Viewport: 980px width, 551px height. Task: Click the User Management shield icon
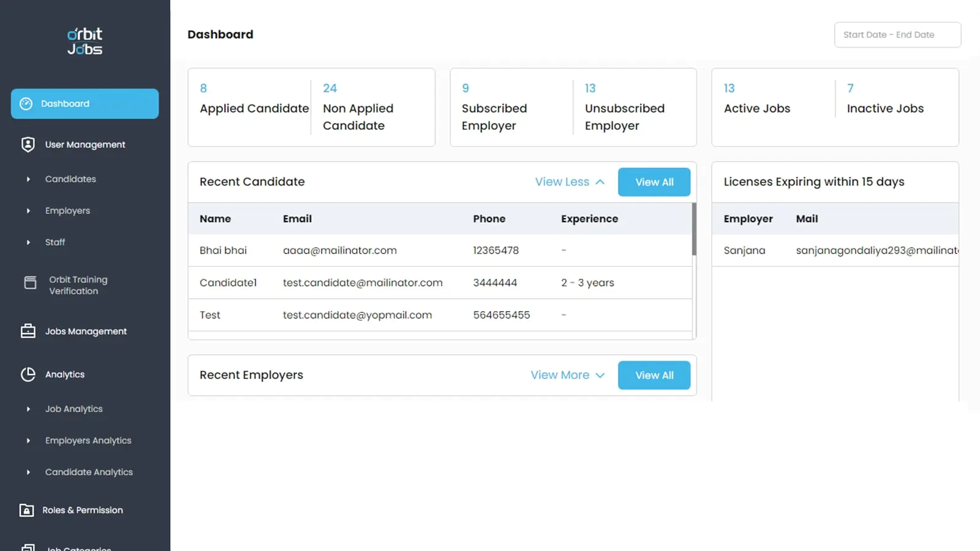click(x=28, y=144)
